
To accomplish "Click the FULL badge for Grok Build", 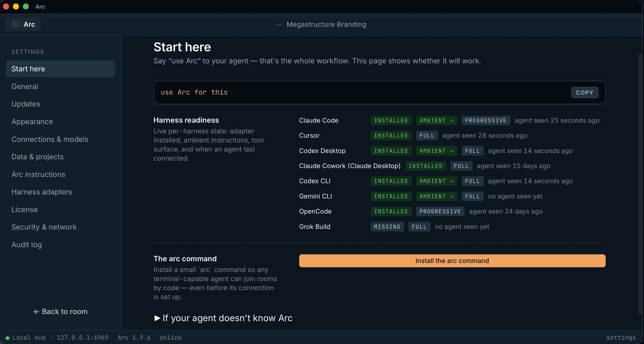I will [x=419, y=227].
